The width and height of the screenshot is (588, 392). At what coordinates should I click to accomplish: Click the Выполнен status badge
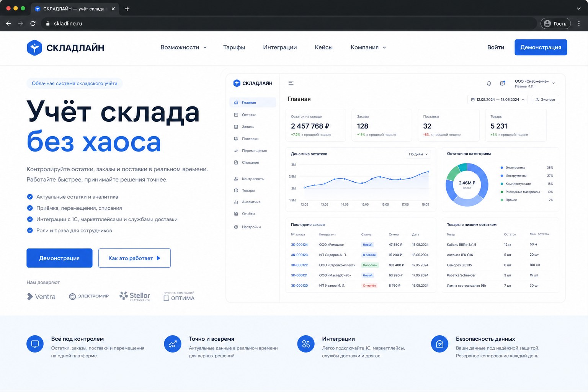click(370, 265)
